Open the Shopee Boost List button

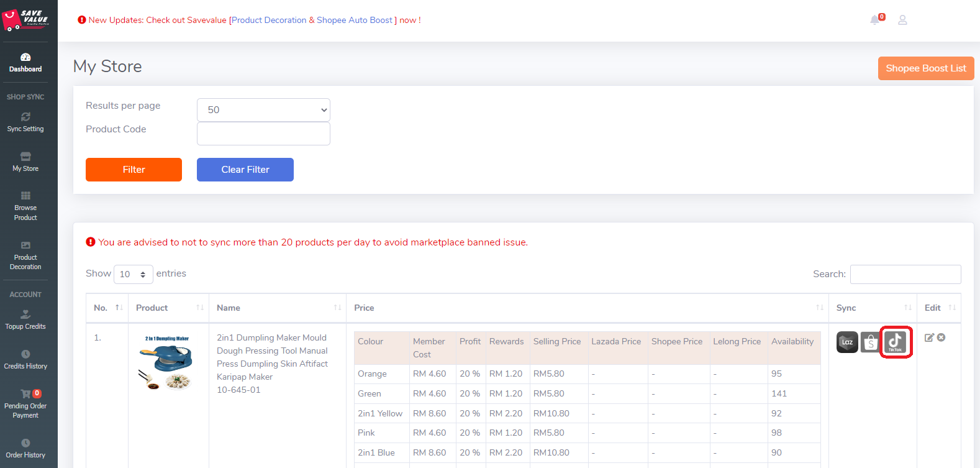[925, 68]
